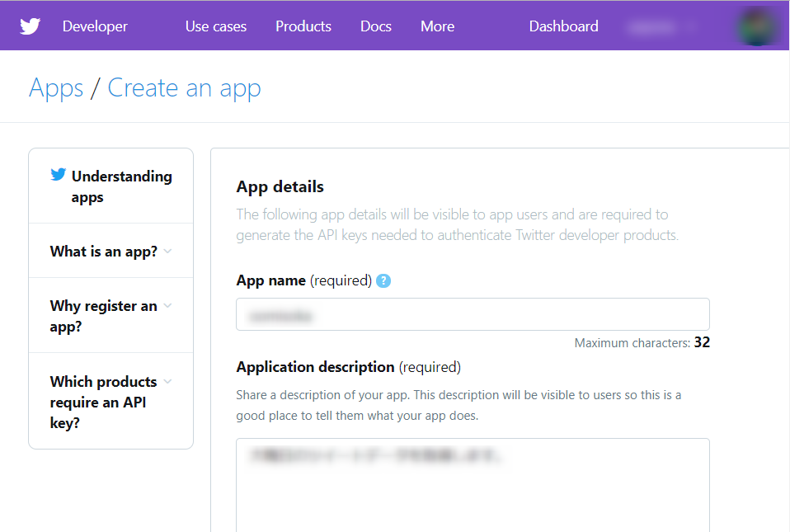The height and width of the screenshot is (532, 790).
Task: Focus the Application description text area
Action: [473, 485]
